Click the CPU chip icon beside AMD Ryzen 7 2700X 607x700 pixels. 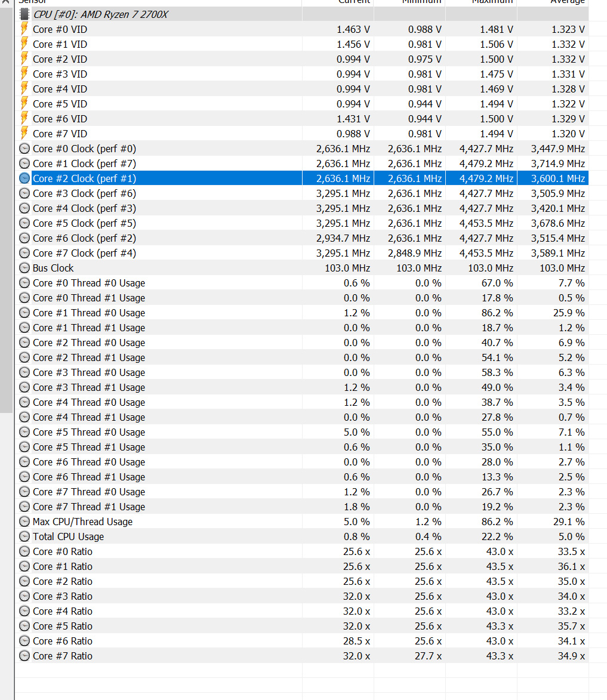tap(24, 14)
